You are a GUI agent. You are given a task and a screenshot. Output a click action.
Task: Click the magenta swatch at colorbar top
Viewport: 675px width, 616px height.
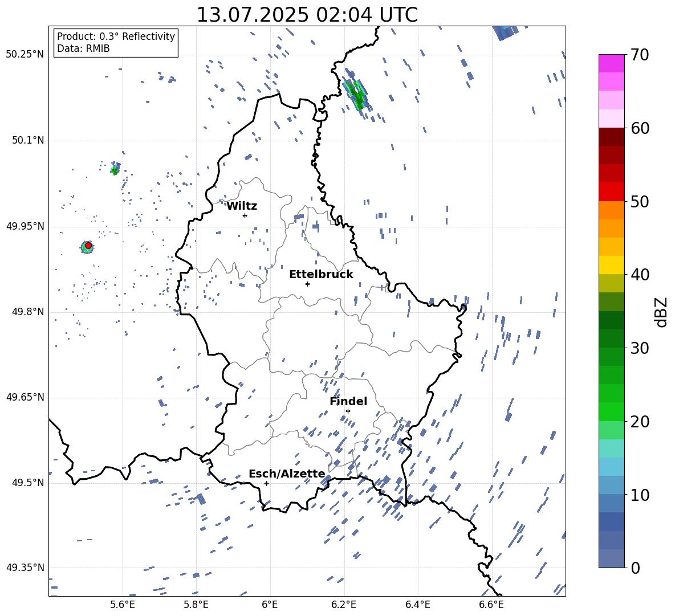point(611,63)
